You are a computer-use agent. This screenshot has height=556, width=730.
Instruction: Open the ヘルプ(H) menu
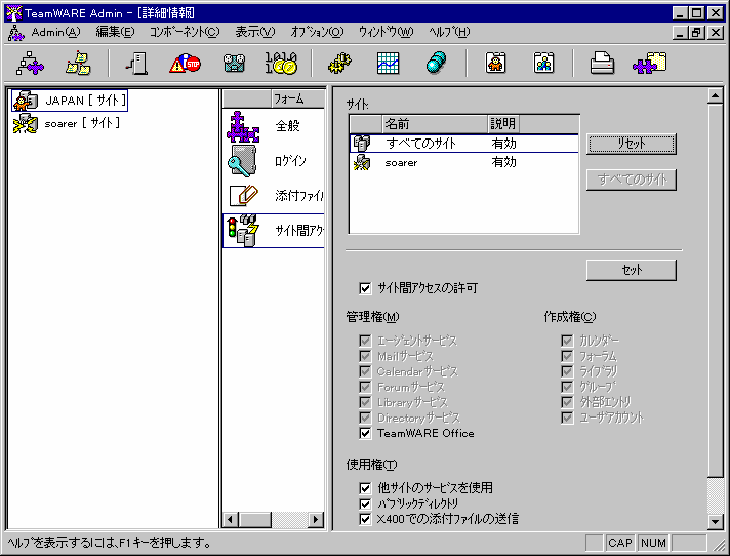[x=450, y=32]
